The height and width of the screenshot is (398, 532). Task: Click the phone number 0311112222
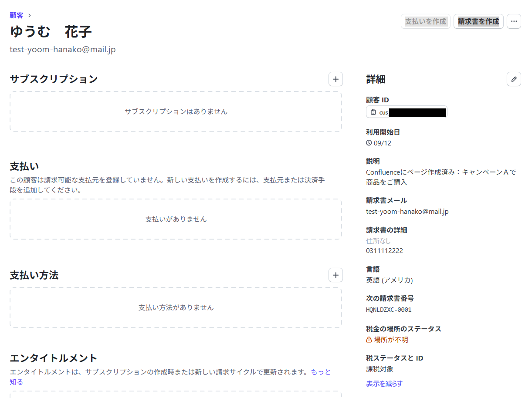click(x=384, y=251)
